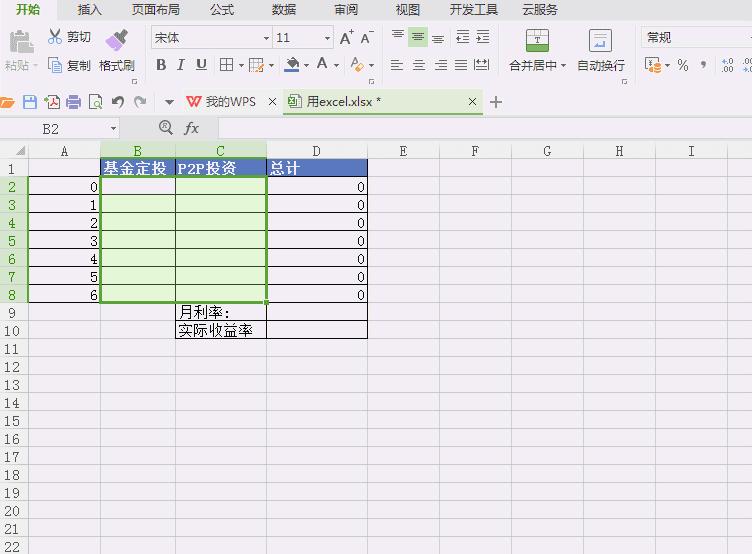Screen dimensions: 752x554
Task: Click the Cut scissors icon
Action: (55, 37)
